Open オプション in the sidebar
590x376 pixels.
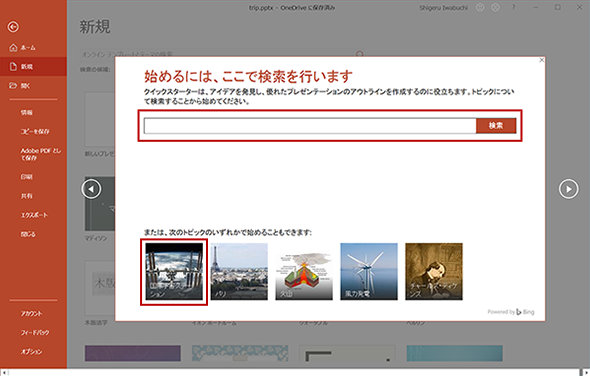(x=33, y=352)
